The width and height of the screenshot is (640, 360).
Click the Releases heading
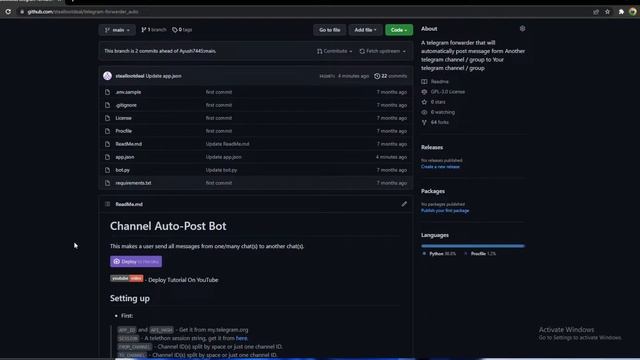(432, 147)
